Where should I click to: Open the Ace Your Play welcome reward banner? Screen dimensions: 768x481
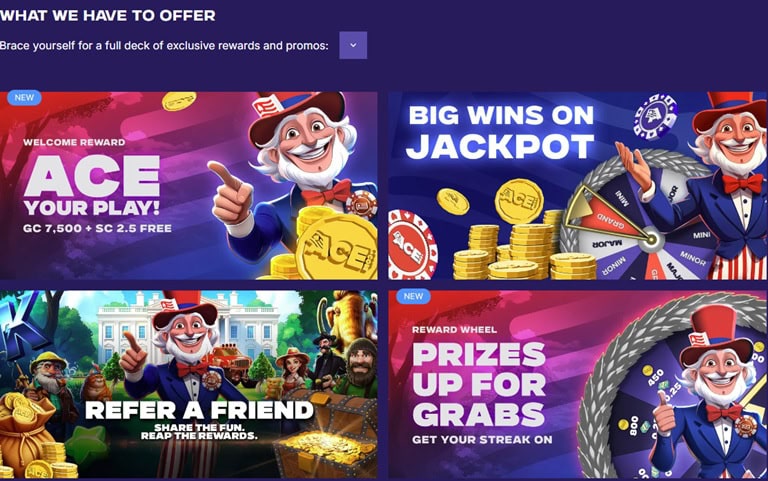pos(189,186)
